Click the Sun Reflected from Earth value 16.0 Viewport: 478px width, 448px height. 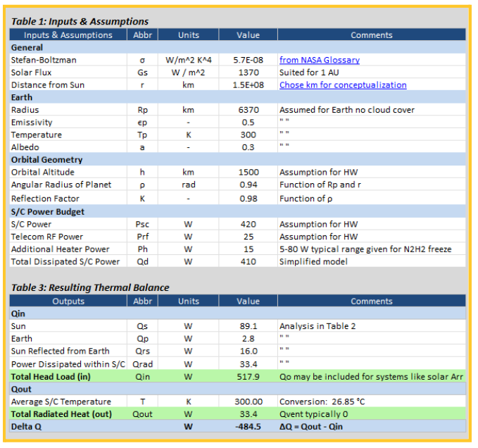pos(248,351)
